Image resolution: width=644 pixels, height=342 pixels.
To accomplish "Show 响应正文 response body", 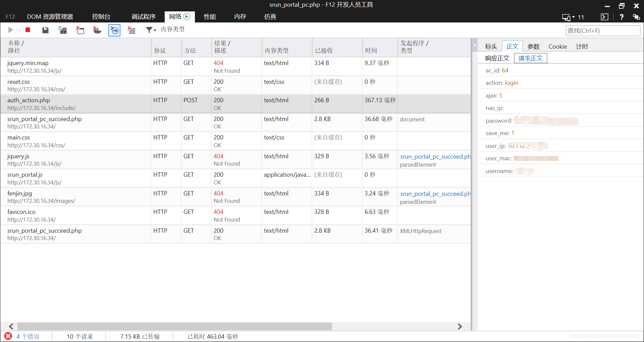I will pyautogui.click(x=497, y=58).
